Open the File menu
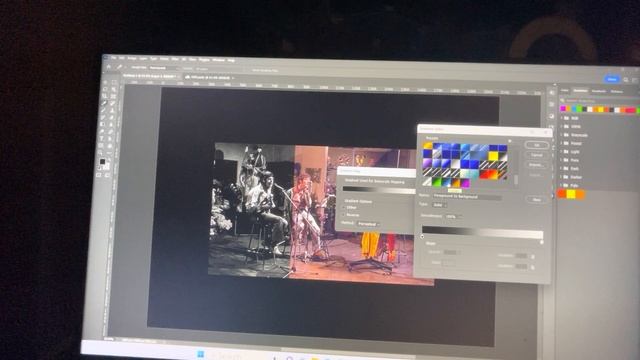Viewport: 640px width, 360px height. [x=113, y=58]
